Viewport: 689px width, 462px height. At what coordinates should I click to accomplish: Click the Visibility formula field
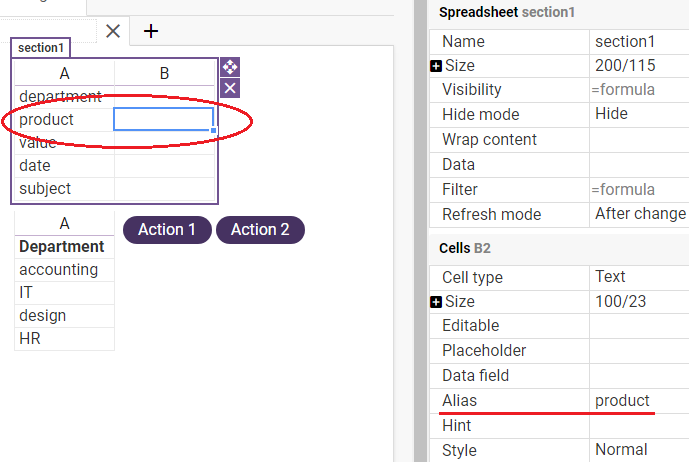(x=639, y=90)
